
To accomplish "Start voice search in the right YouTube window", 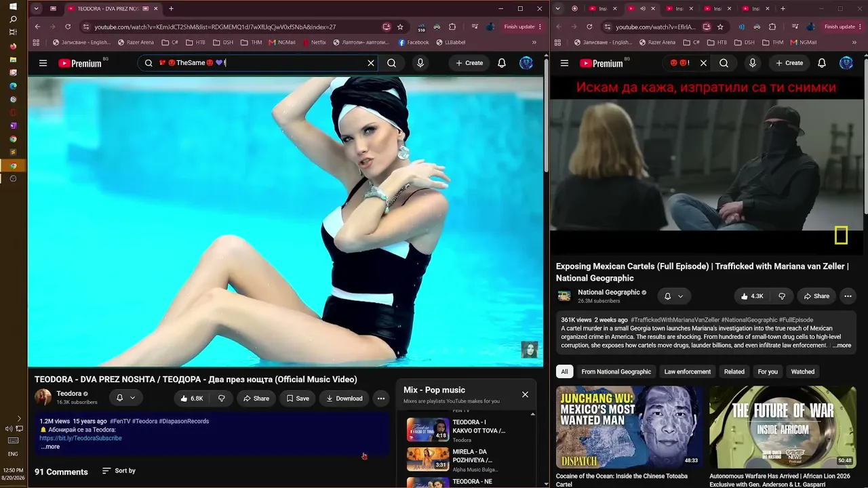I will click(x=753, y=63).
